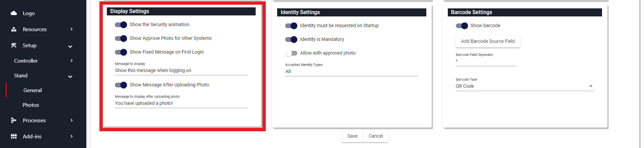The width and height of the screenshot is (644, 148).
Task: Click the cloud Logo icon
Action: 14,13
